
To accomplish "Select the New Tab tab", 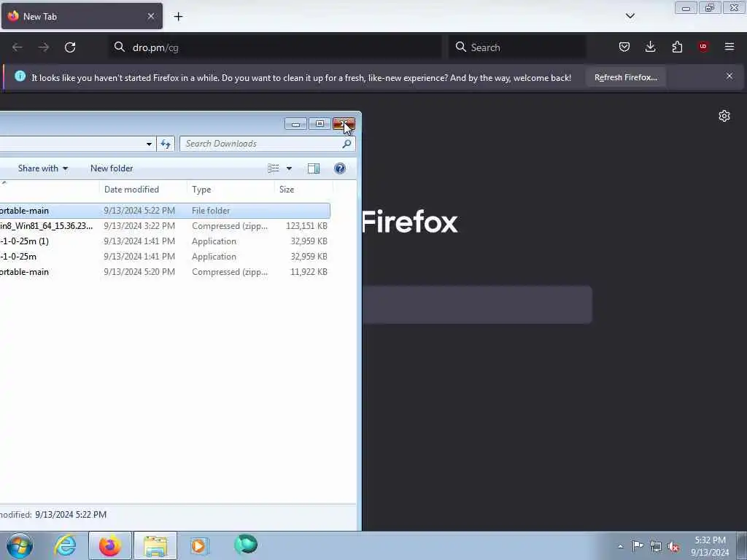I will click(82, 16).
